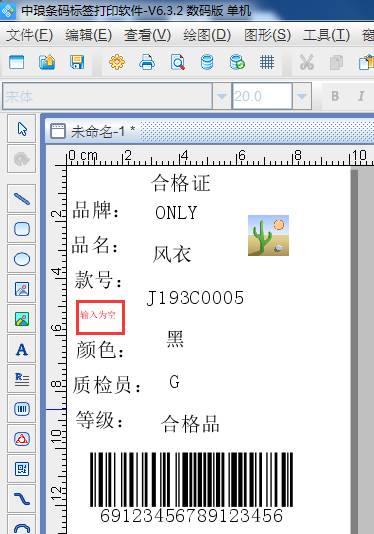Select the rich text paragraph tool

(22, 379)
